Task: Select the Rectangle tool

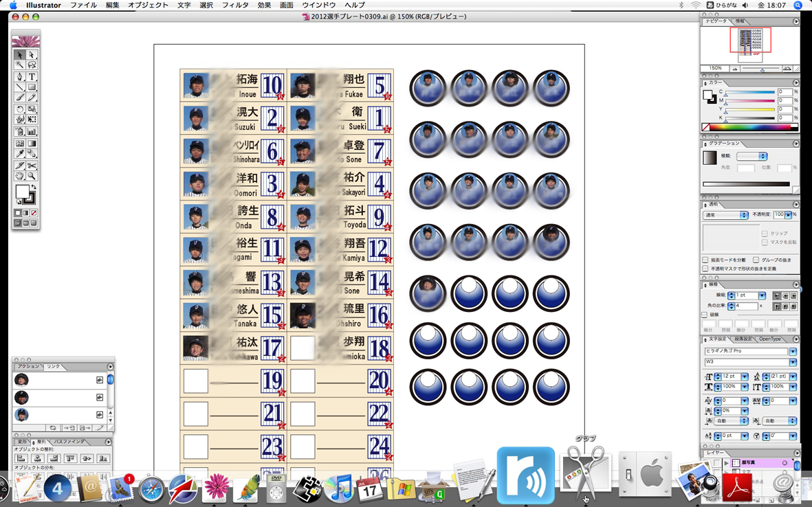Action: tap(32, 87)
